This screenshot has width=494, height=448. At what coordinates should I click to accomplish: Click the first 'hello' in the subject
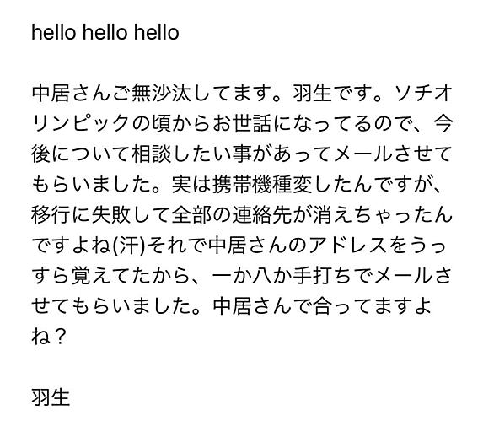click(x=54, y=32)
